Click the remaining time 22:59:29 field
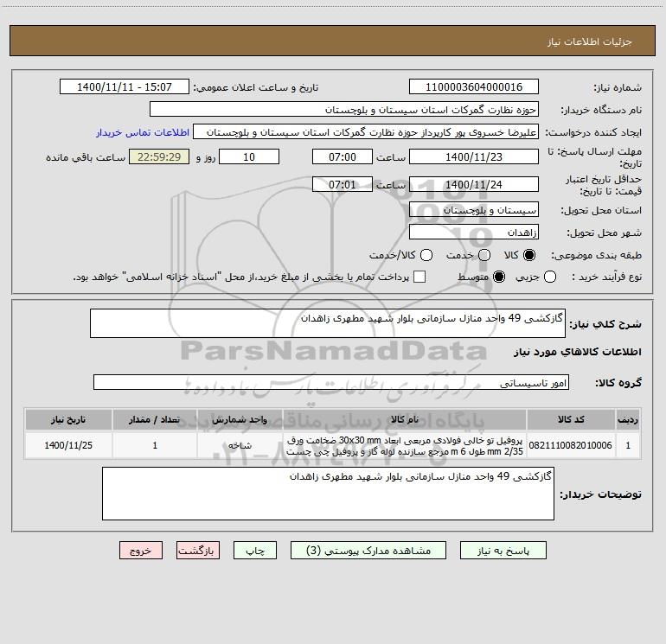 pos(159,156)
